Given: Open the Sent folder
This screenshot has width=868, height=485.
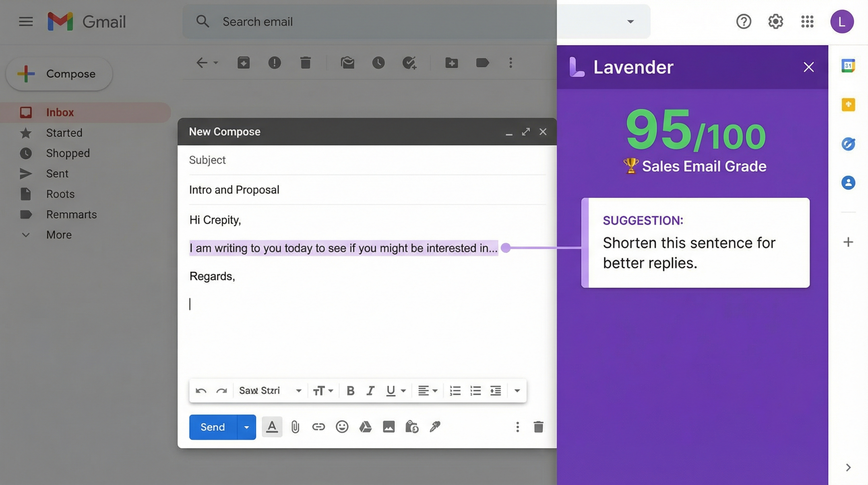Looking at the screenshot, I should click(57, 173).
